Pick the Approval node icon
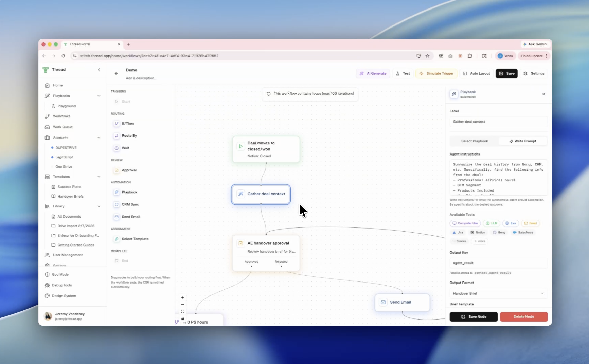The image size is (589, 364). 117,170
